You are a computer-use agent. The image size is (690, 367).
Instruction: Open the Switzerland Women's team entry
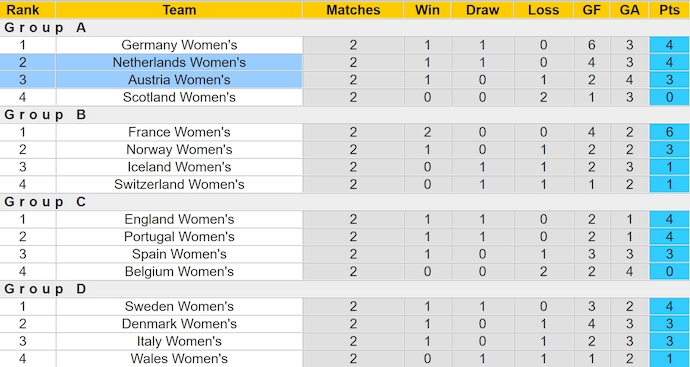(x=179, y=184)
